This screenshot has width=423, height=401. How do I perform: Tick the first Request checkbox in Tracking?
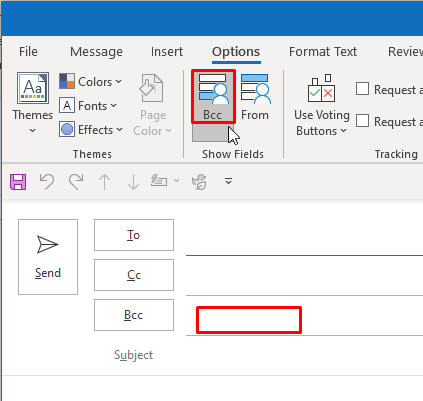tap(362, 89)
